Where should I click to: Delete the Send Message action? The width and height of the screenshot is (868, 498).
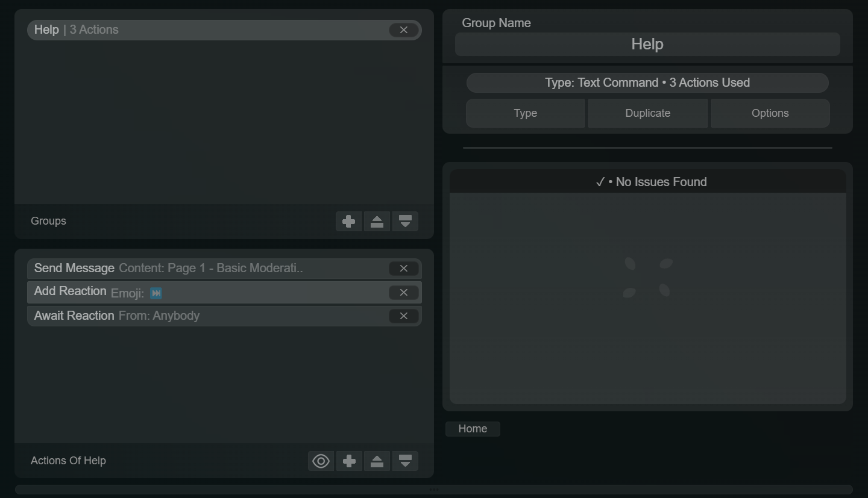pyautogui.click(x=403, y=268)
